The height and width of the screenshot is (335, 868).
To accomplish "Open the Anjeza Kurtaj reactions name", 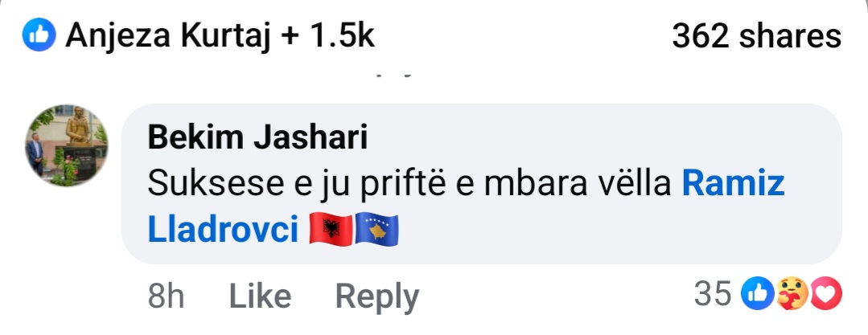I will 169,36.
